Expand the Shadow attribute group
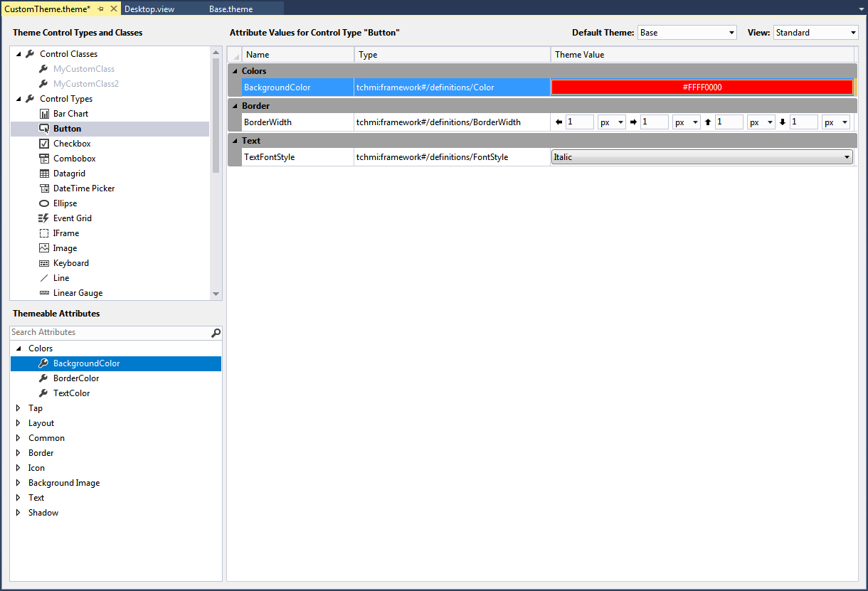 click(18, 513)
